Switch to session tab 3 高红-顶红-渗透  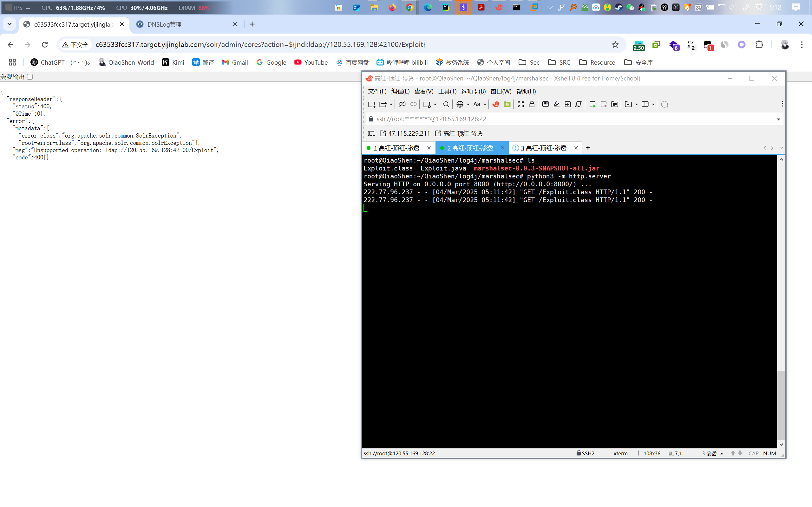(544, 148)
